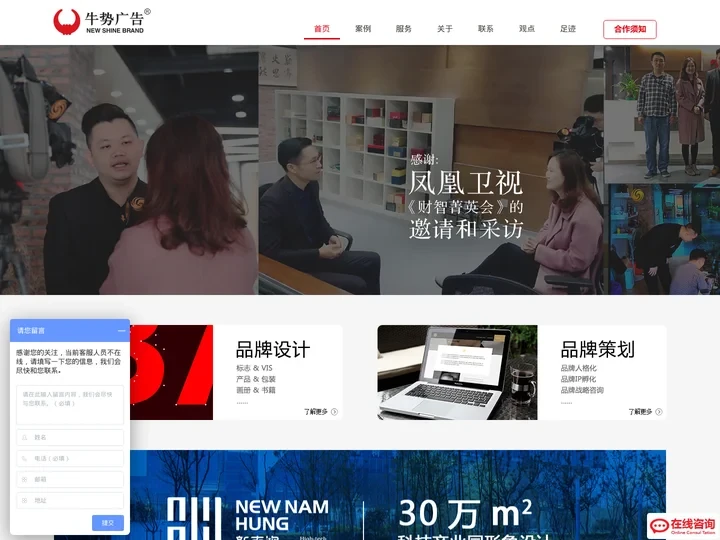The image size is (720, 540).
Task: Minimize the 请您留言 chat widget
Action: [x=121, y=331]
